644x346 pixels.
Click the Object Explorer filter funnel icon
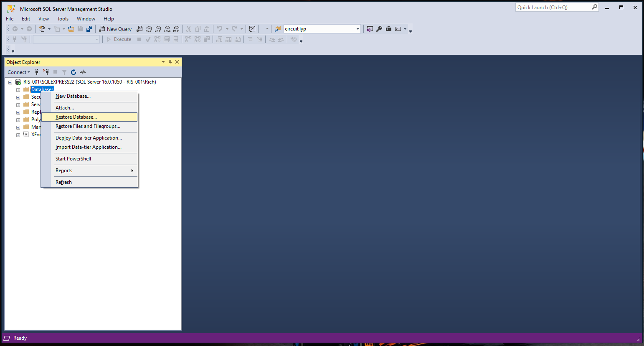pos(64,72)
